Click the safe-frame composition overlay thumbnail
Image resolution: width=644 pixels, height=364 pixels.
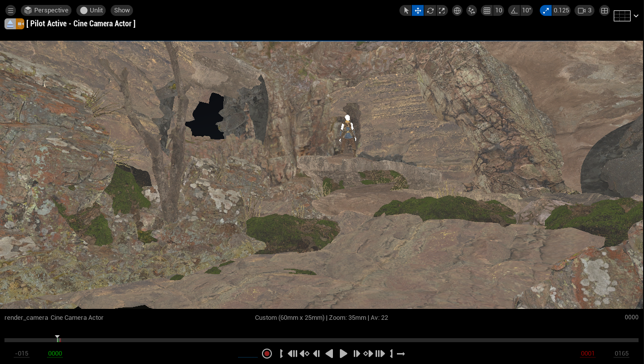point(622,16)
